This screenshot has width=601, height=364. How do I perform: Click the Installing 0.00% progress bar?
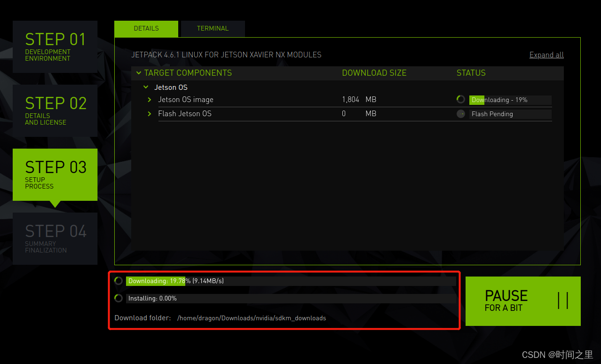291,298
